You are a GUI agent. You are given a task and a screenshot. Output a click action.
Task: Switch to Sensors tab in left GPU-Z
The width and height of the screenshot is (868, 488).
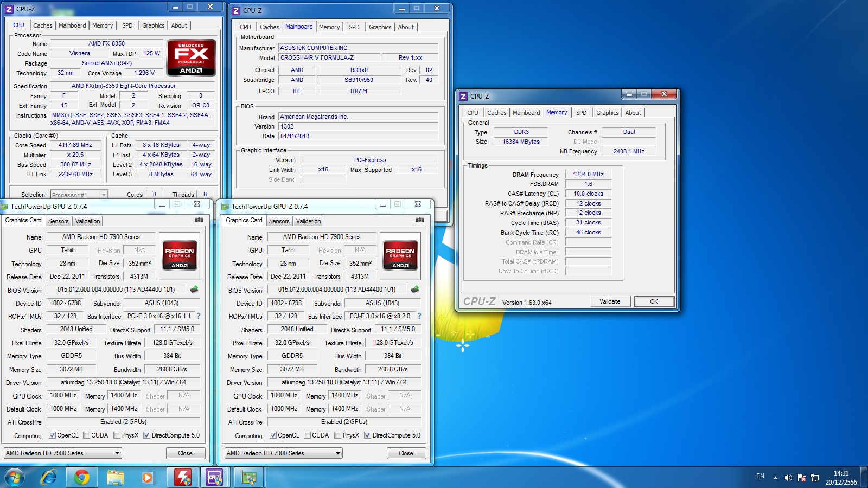(59, 221)
